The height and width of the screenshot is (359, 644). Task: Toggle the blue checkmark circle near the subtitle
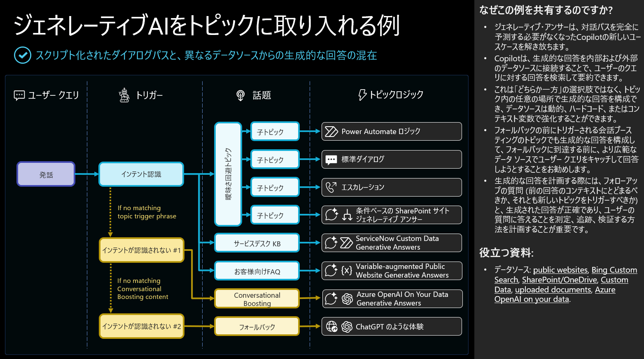23,54
